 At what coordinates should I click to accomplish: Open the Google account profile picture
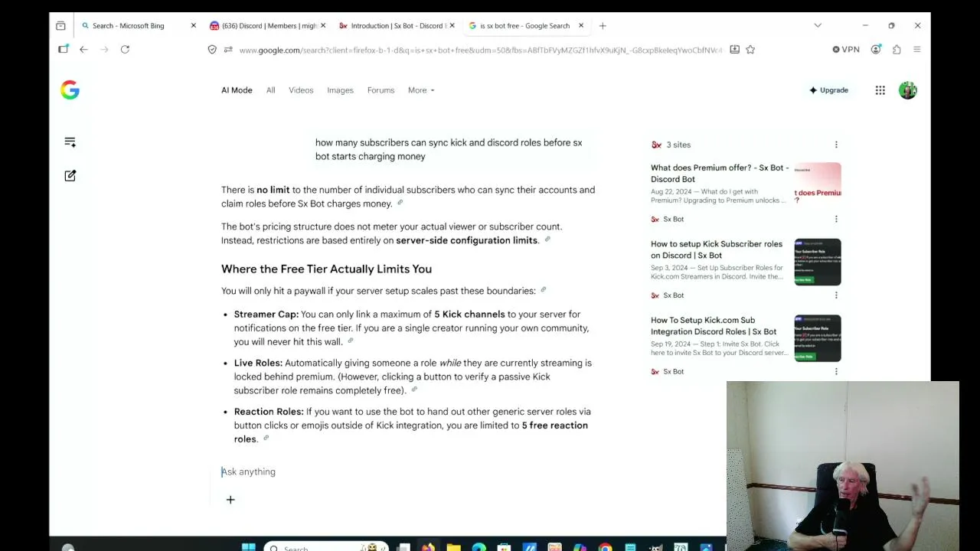tap(907, 90)
